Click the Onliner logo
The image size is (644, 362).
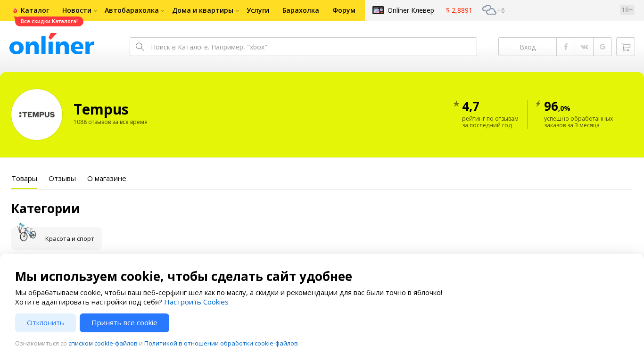(x=52, y=44)
